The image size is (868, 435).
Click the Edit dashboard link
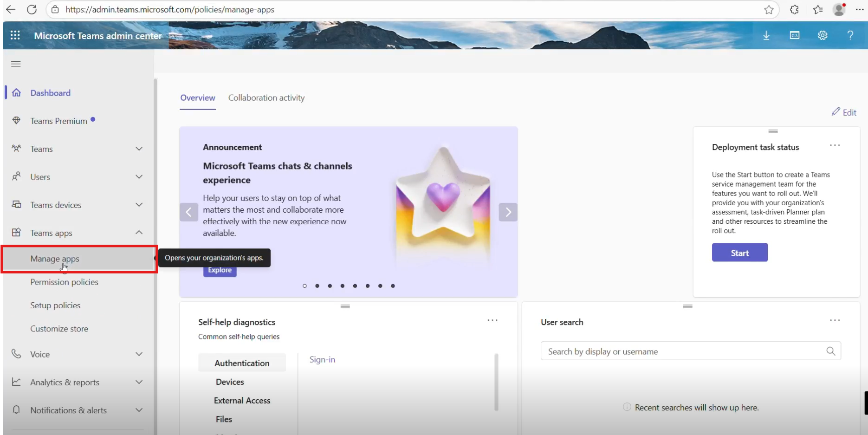tap(844, 112)
